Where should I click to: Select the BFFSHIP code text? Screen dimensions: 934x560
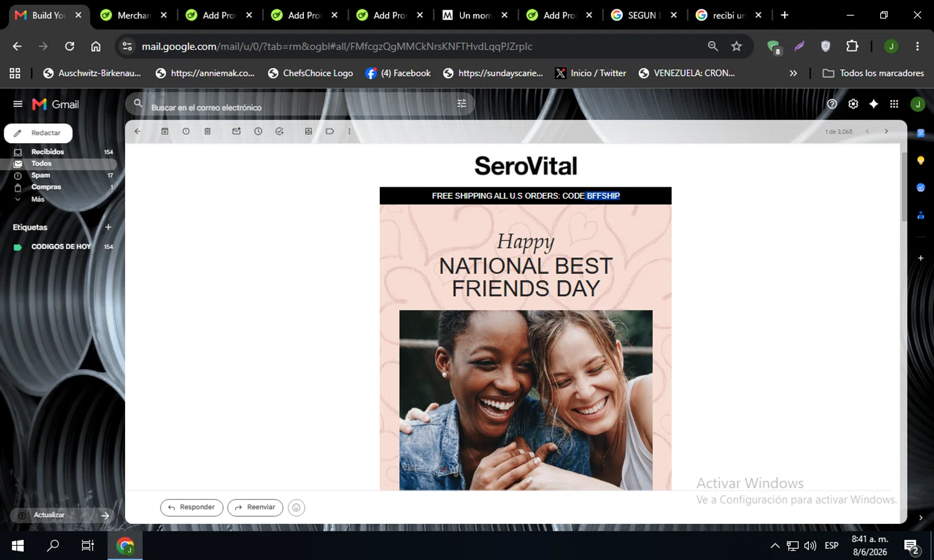603,196
